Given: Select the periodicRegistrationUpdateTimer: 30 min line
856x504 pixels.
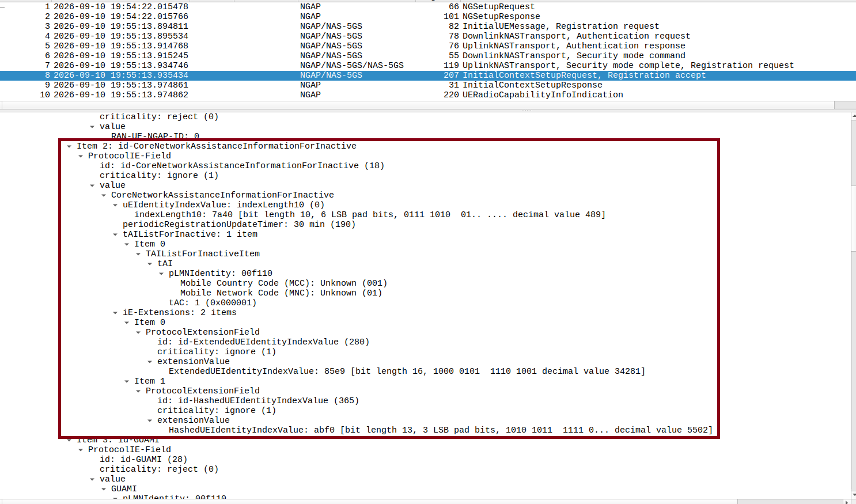Looking at the screenshot, I should click(x=239, y=225).
